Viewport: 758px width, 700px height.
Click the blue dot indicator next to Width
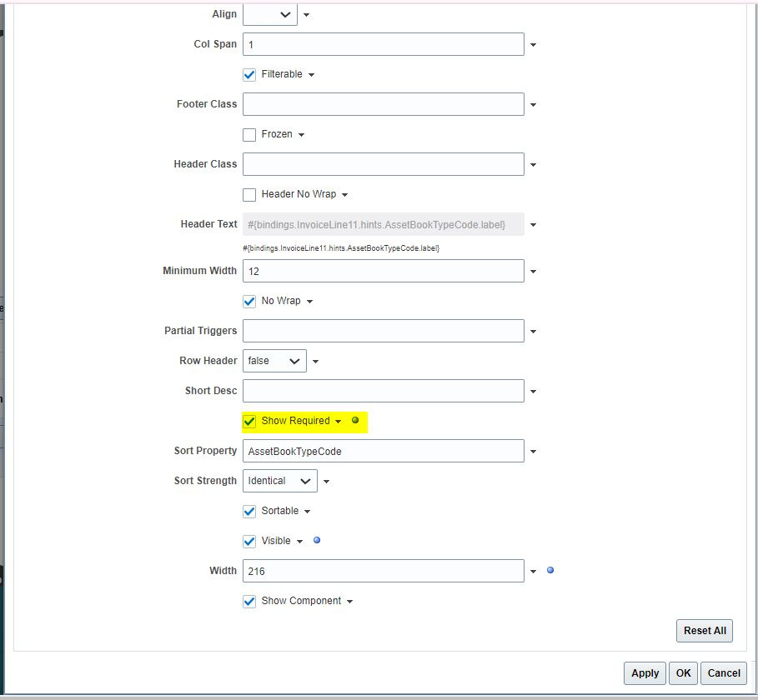550,570
